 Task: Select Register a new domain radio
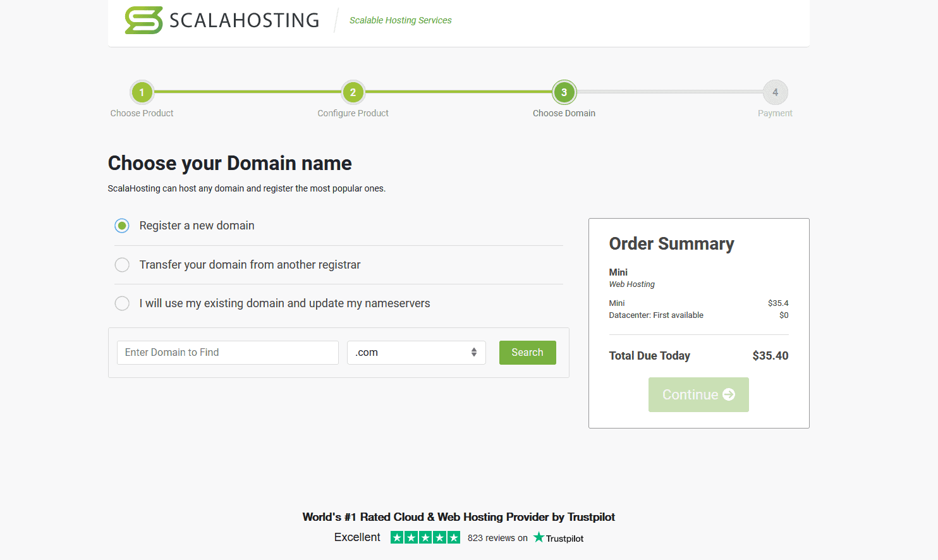pyautogui.click(x=122, y=226)
